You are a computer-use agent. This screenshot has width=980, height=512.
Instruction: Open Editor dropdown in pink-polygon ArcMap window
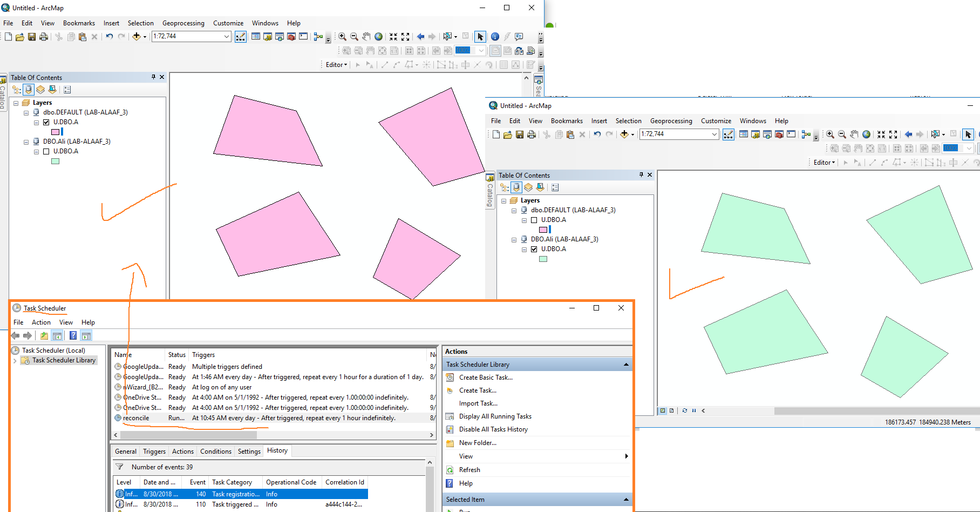tap(336, 65)
